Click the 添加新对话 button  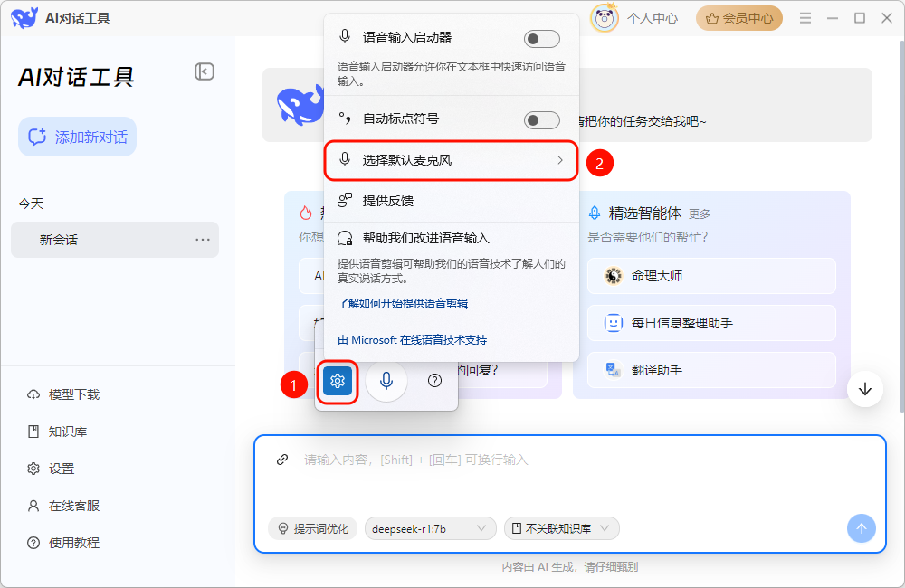(78, 138)
